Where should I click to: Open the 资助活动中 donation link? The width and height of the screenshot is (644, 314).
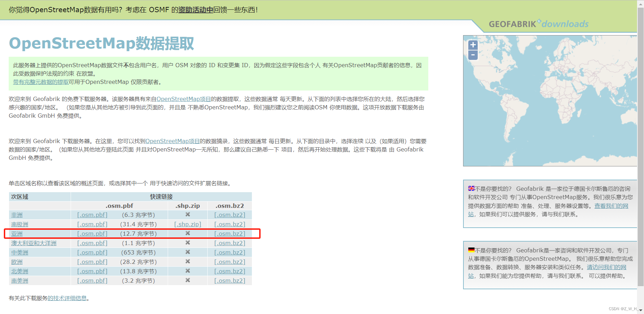[196, 10]
